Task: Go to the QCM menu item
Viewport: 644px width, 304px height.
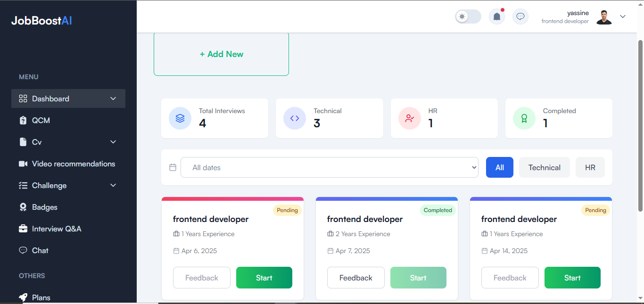Action: (68, 120)
